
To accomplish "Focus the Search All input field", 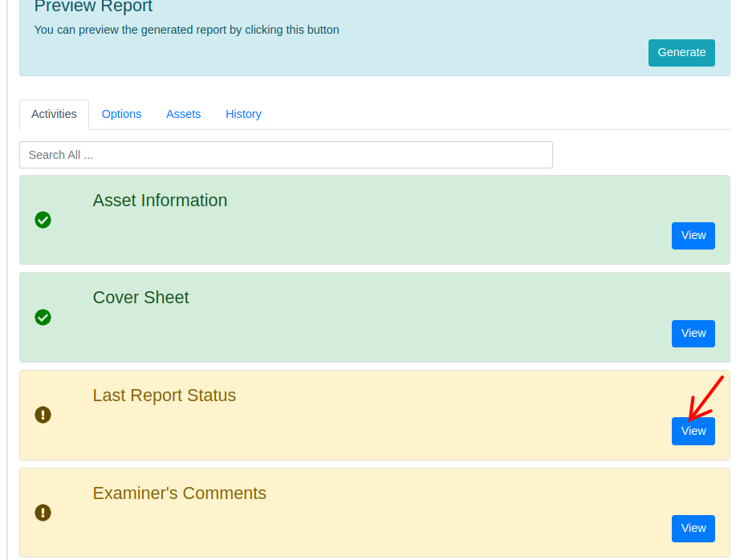I will point(286,155).
